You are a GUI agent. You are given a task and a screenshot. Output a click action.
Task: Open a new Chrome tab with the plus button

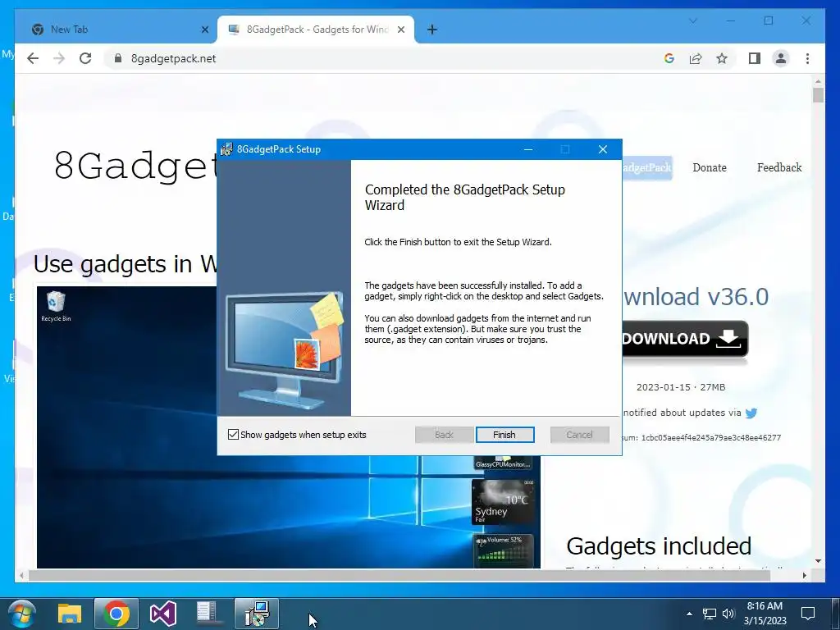432,30
